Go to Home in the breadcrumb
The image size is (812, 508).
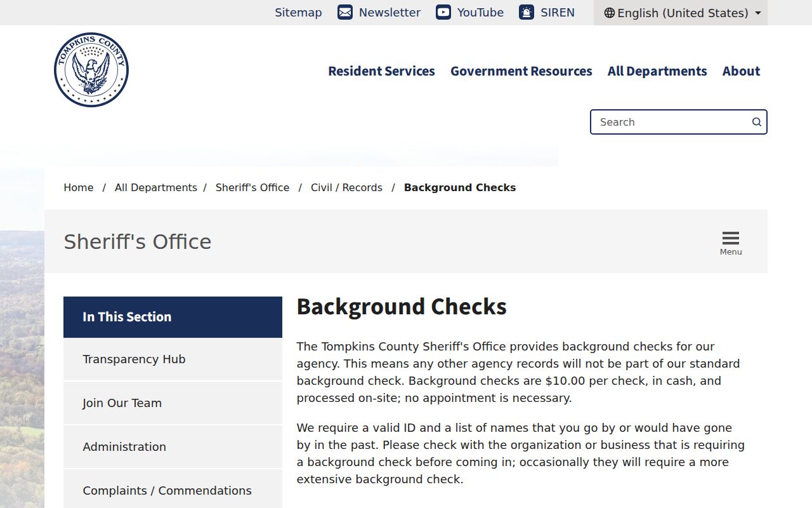tap(79, 187)
